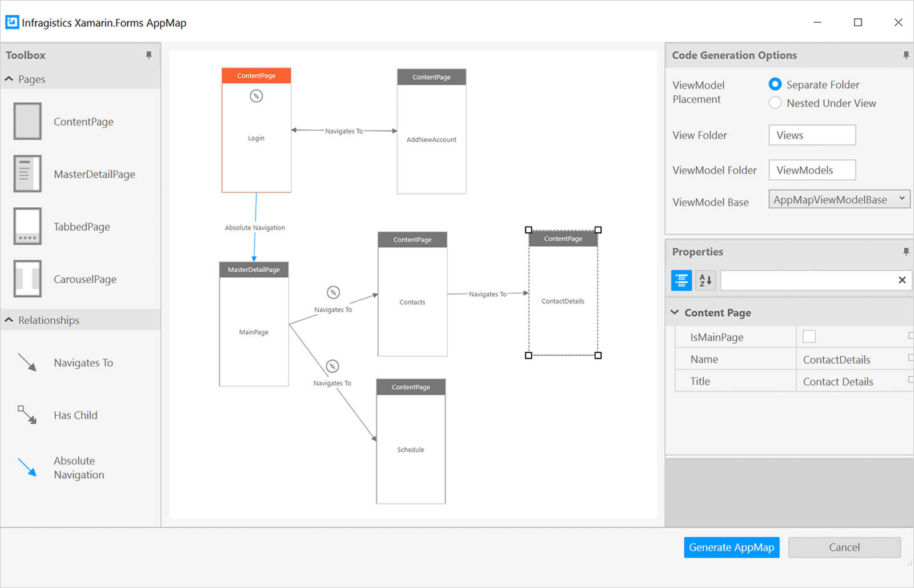Pick the Has Child relationship icon
914x588 pixels.
[27, 415]
